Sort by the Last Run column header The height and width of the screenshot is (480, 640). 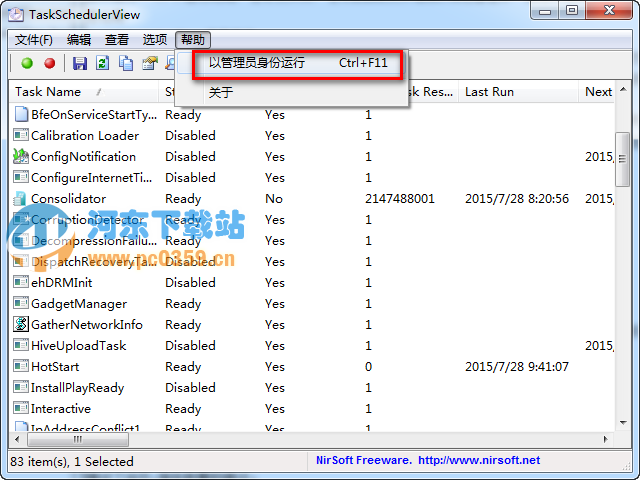pyautogui.click(x=518, y=91)
